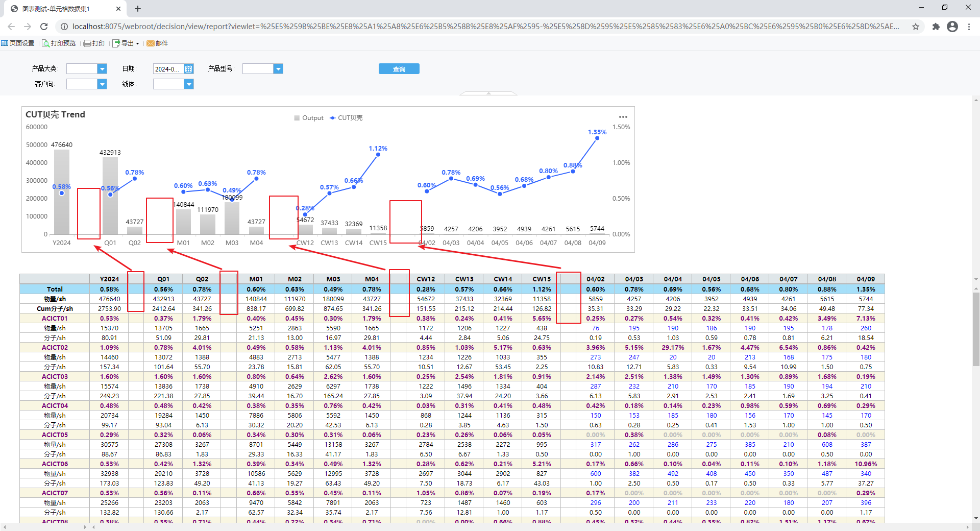
Task: Click the 2753.90 cell
Action: 109,308
